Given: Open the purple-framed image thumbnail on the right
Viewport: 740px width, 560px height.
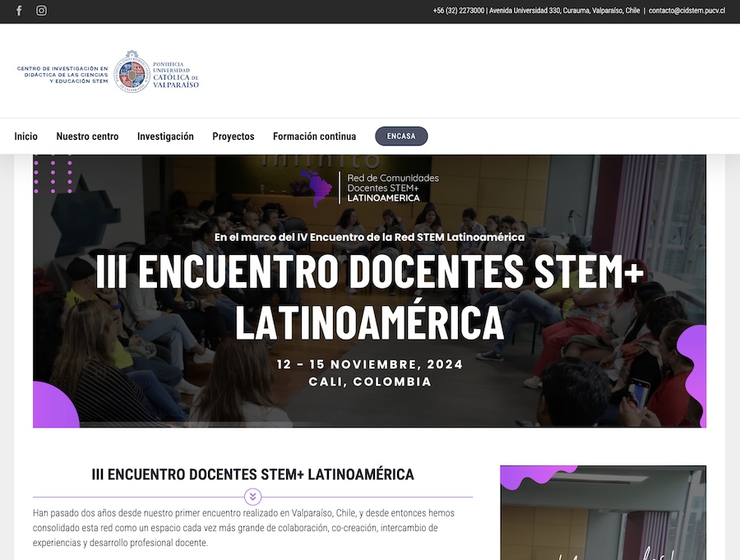Looking at the screenshot, I should click(603, 513).
